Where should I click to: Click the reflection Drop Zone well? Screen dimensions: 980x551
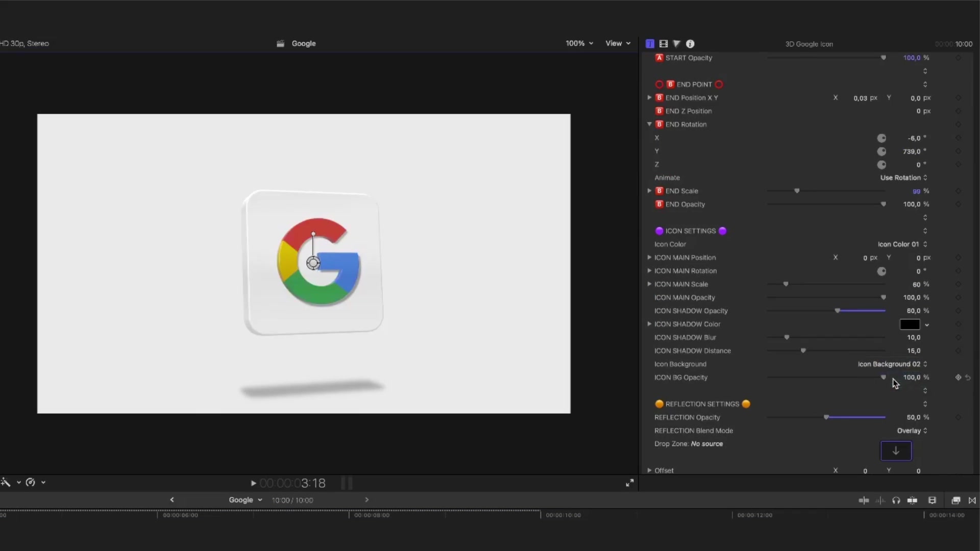pyautogui.click(x=896, y=451)
